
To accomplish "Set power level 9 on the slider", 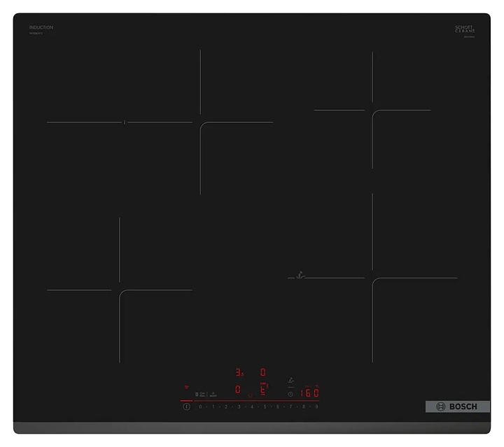I will (316, 406).
